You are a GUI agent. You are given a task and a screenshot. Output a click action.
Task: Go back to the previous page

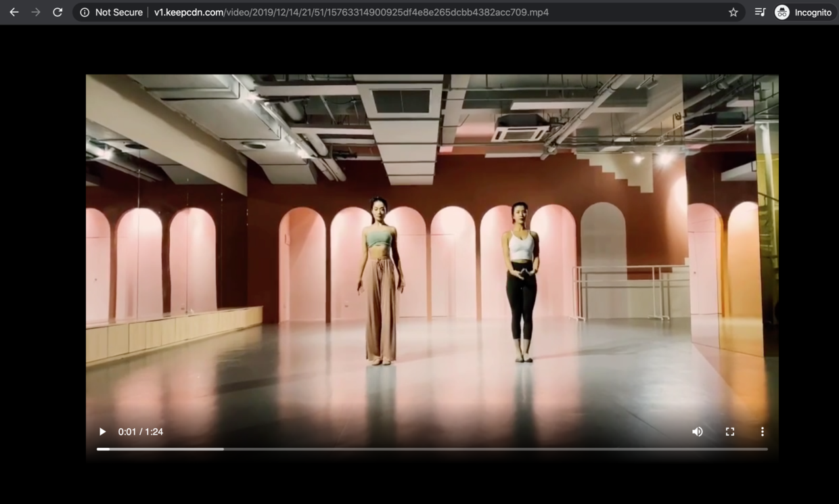click(14, 12)
